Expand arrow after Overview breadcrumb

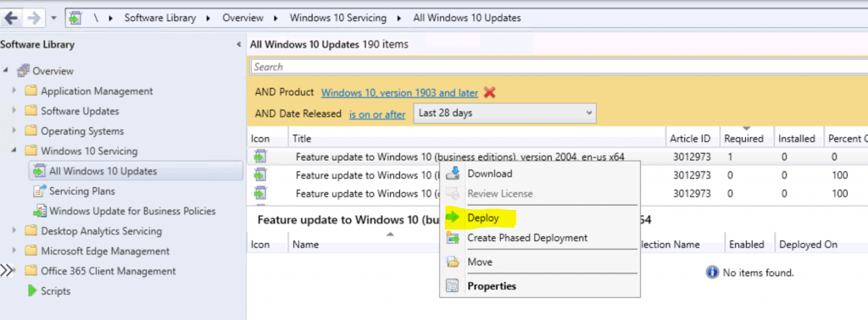click(x=276, y=19)
